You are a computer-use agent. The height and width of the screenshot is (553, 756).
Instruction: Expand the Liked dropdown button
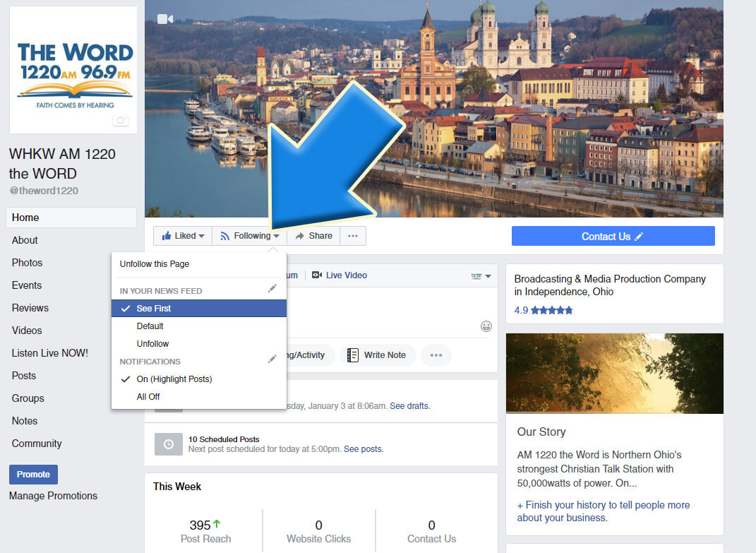coord(183,236)
